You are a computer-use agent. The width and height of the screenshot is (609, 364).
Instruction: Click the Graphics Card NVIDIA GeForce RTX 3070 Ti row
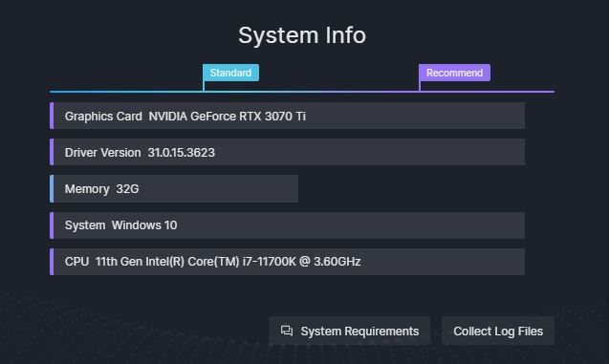(288, 116)
